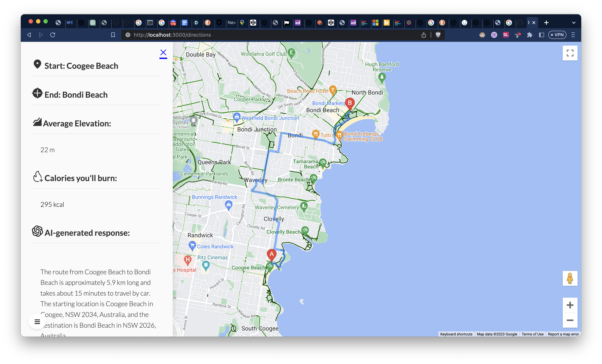Screen dimensions: 602x364
Task: Toggle fullscreen map view
Action: tap(570, 53)
